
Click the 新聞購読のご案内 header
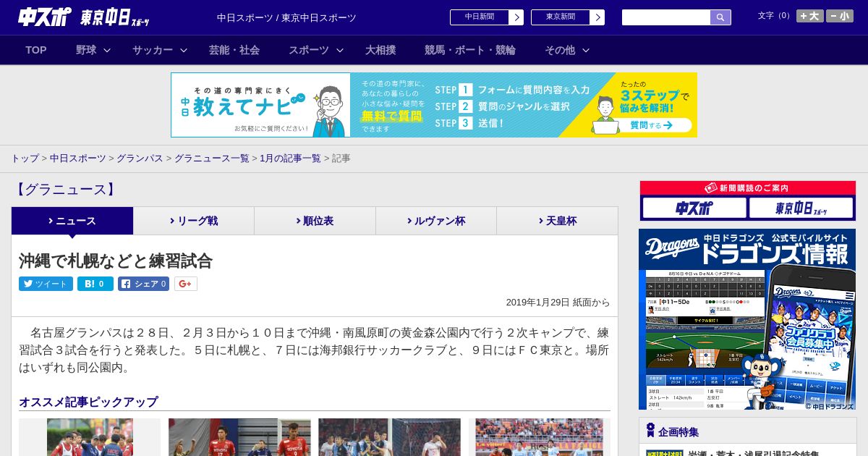[748, 188]
